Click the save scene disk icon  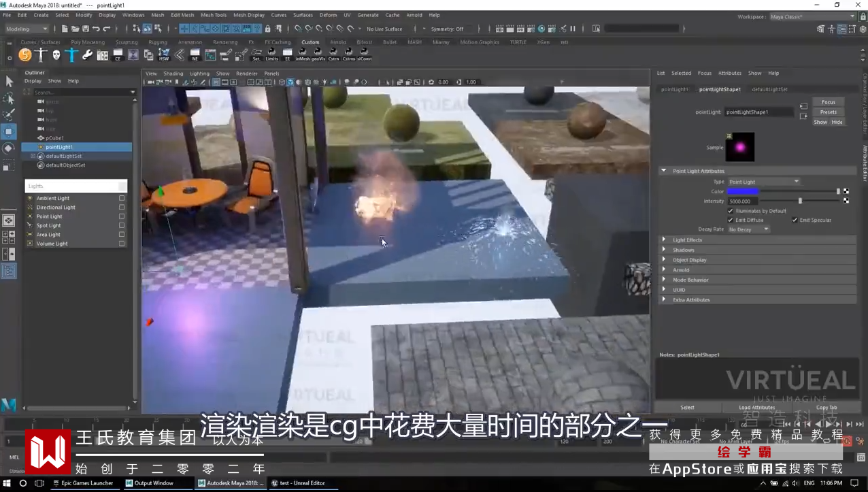click(x=85, y=29)
